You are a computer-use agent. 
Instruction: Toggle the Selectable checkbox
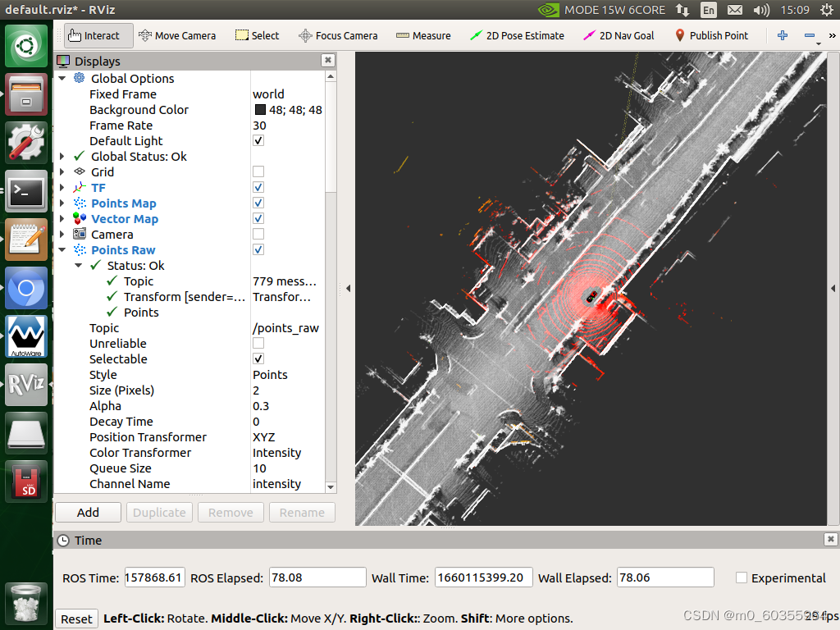pos(258,358)
